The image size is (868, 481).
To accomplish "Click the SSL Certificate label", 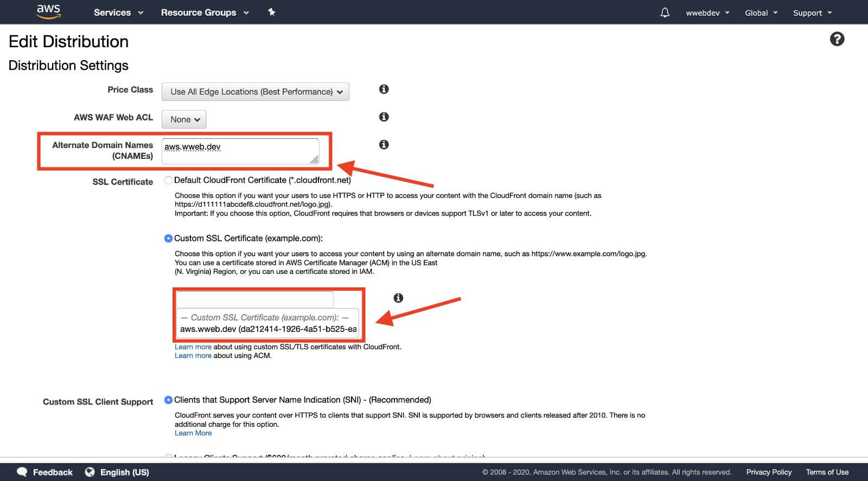I will click(123, 182).
